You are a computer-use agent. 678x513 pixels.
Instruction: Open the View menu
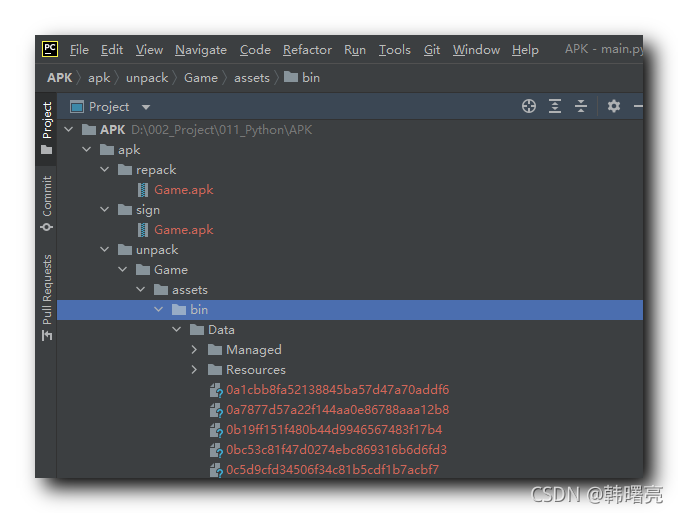coord(149,50)
